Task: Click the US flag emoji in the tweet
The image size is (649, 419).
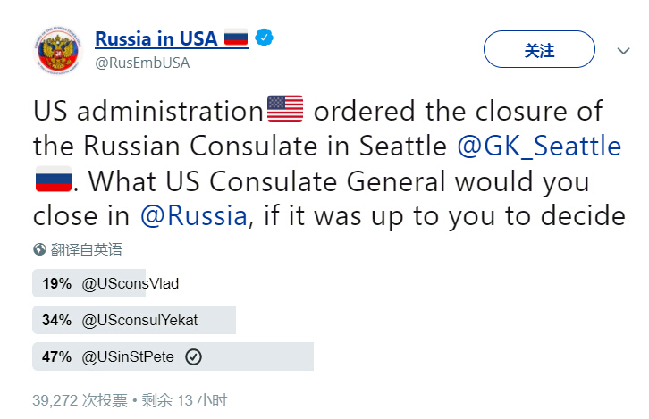Action: tap(286, 108)
